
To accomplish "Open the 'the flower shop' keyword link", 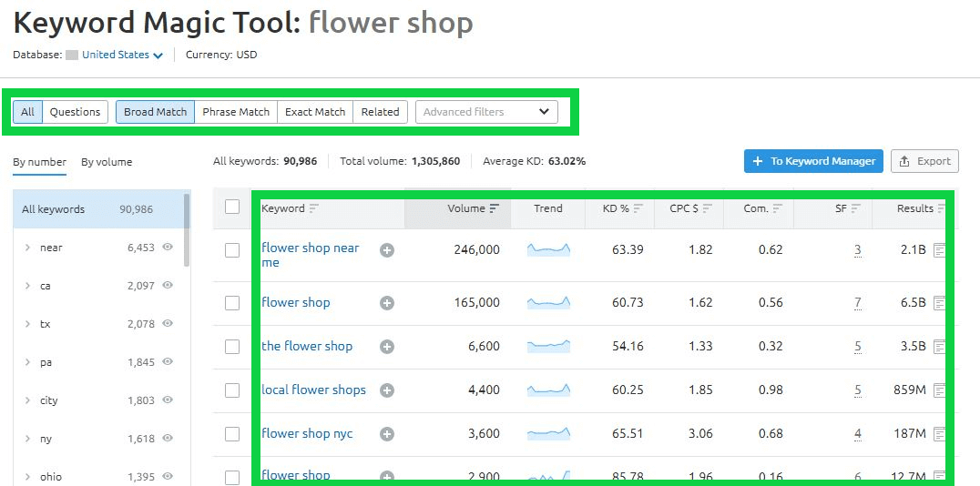I will coord(307,346).
